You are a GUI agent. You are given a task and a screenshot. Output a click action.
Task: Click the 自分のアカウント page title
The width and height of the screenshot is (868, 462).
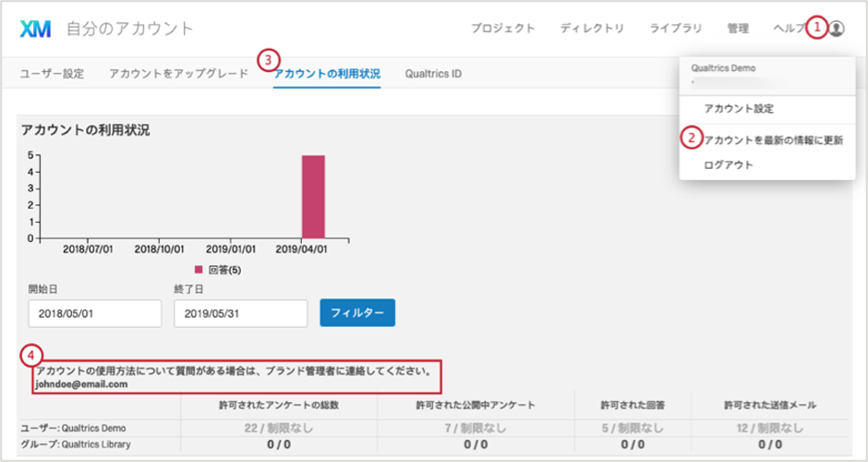point(129,29)
